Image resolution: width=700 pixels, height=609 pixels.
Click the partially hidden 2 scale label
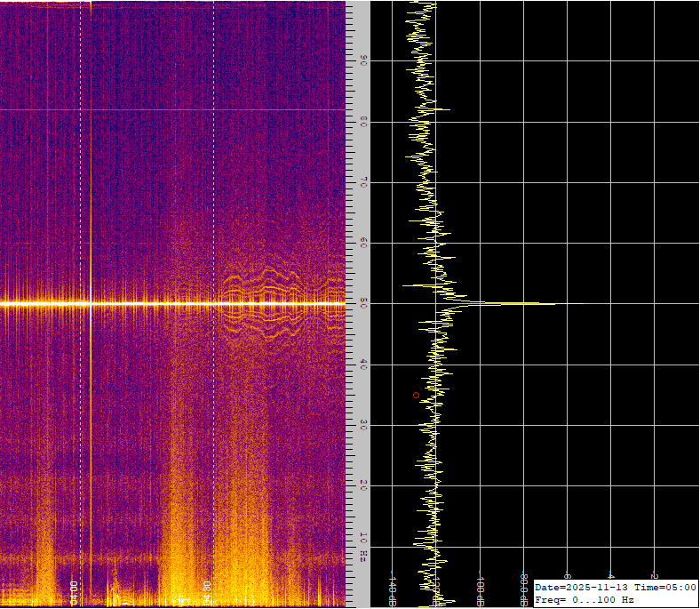[655, 575]
